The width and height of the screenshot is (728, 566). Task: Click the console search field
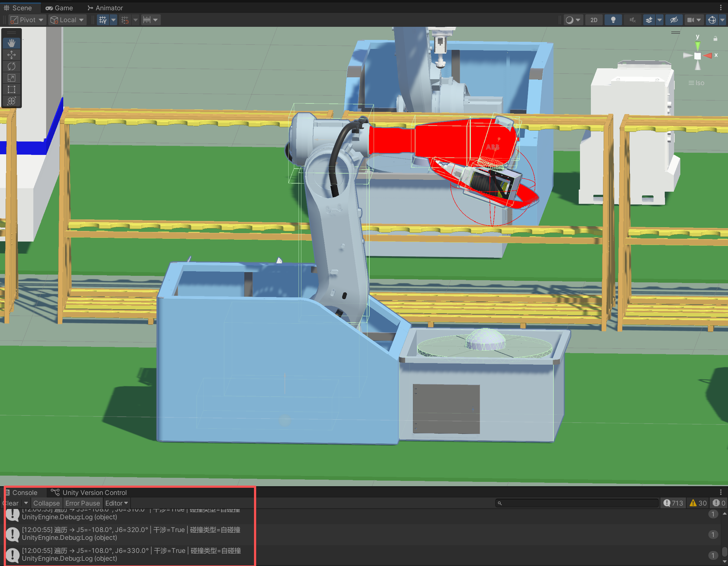[578, 503]
